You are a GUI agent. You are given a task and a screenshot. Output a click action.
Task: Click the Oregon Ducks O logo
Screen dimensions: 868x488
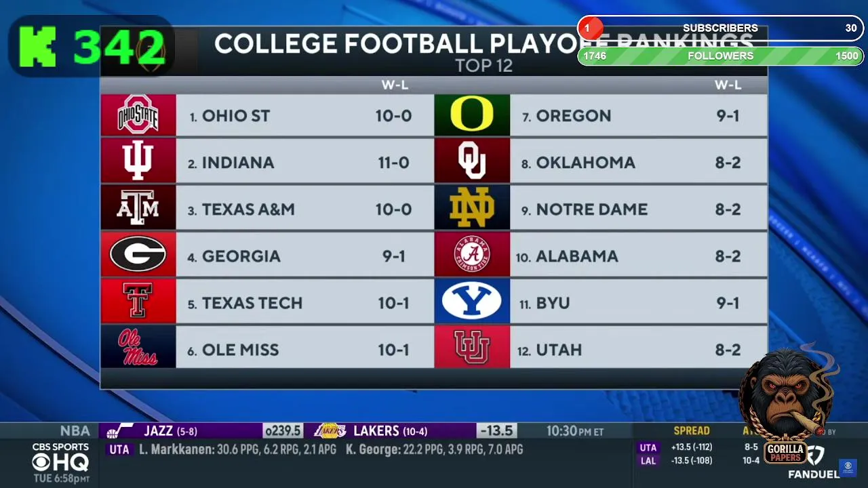click(x=471, y=115)
